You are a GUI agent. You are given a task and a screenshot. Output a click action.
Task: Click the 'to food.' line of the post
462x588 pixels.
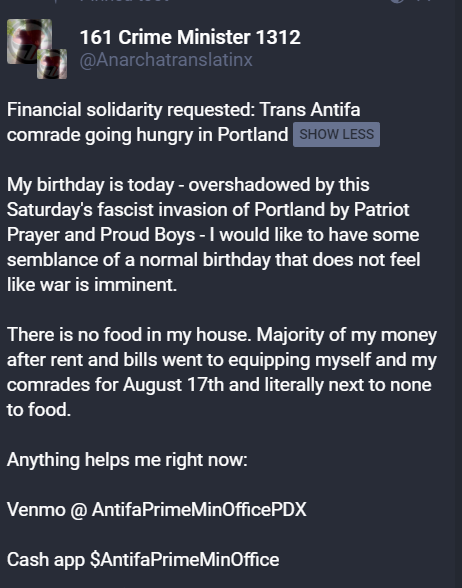coord(39,410)
